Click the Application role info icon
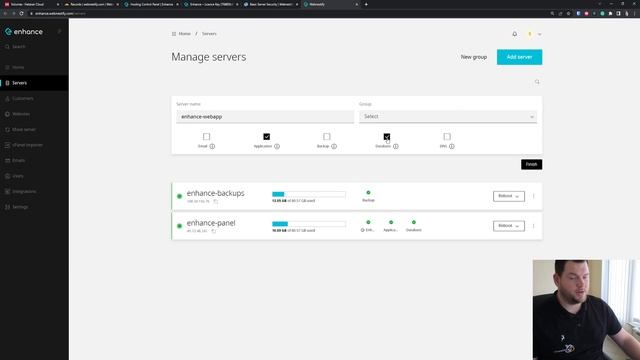Screen dimensions: 640x360 (x=277, y=146)
